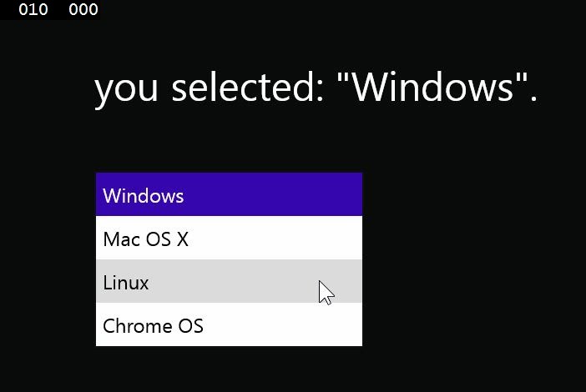586x392 pixels.
Task: Click the "Windows" label in the list
Action: (143, 196)
